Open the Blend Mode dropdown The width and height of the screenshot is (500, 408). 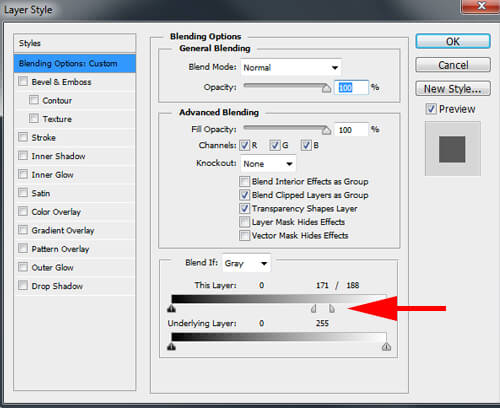pyautogui.click(x=292, y=68)
